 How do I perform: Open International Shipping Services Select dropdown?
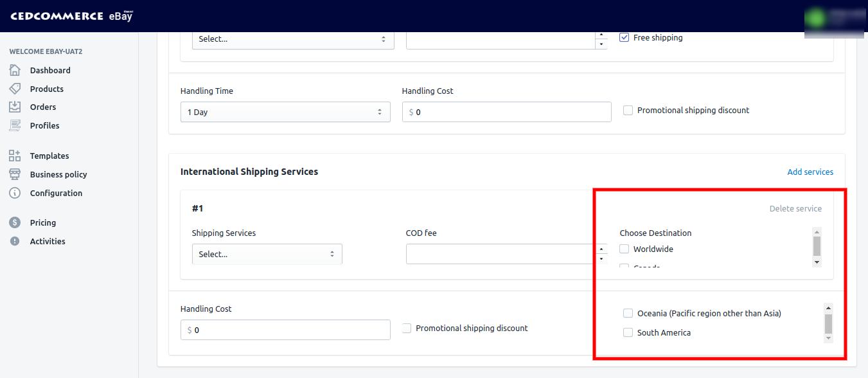coord(267,254)
